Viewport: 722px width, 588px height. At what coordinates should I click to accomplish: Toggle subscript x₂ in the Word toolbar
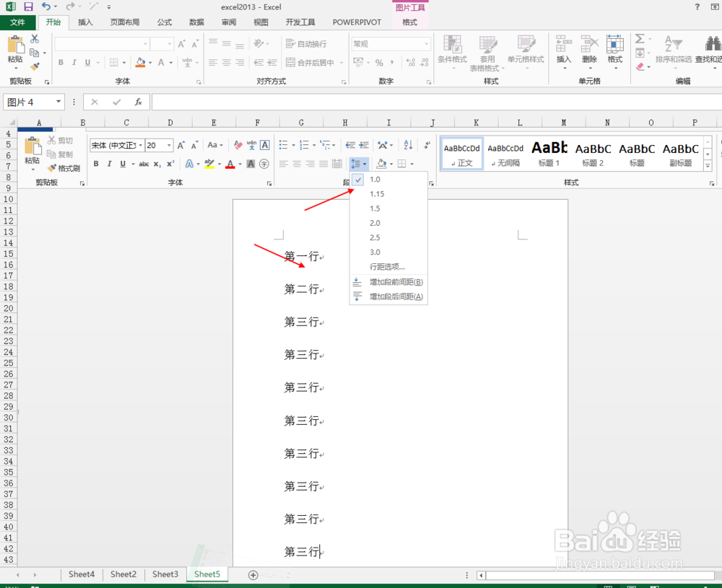(x=157, y=164)
